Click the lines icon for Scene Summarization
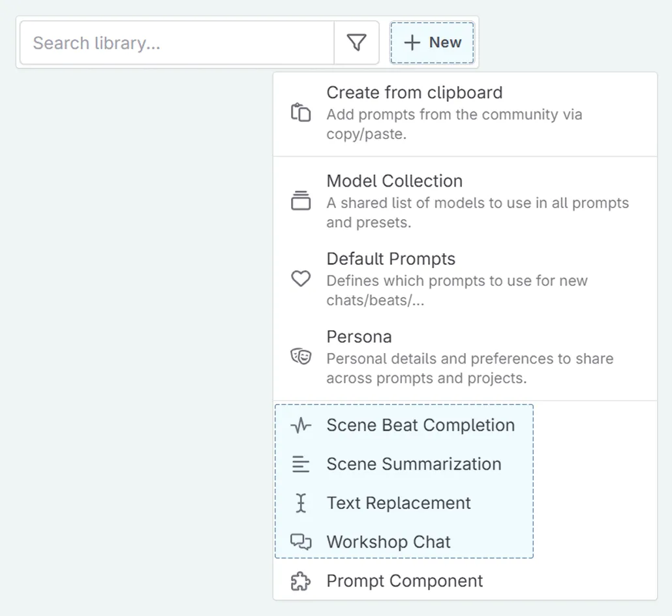 [x=300, y=464]
